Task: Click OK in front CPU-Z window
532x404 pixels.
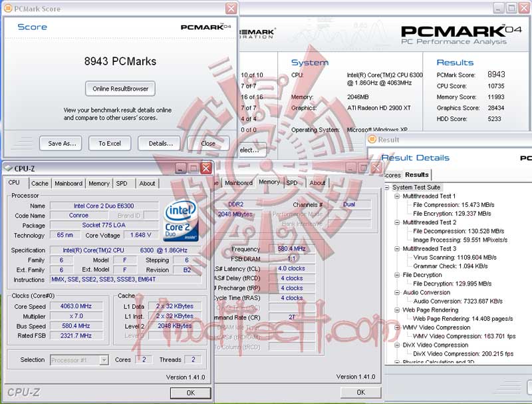Action: [x=190, y=393]
